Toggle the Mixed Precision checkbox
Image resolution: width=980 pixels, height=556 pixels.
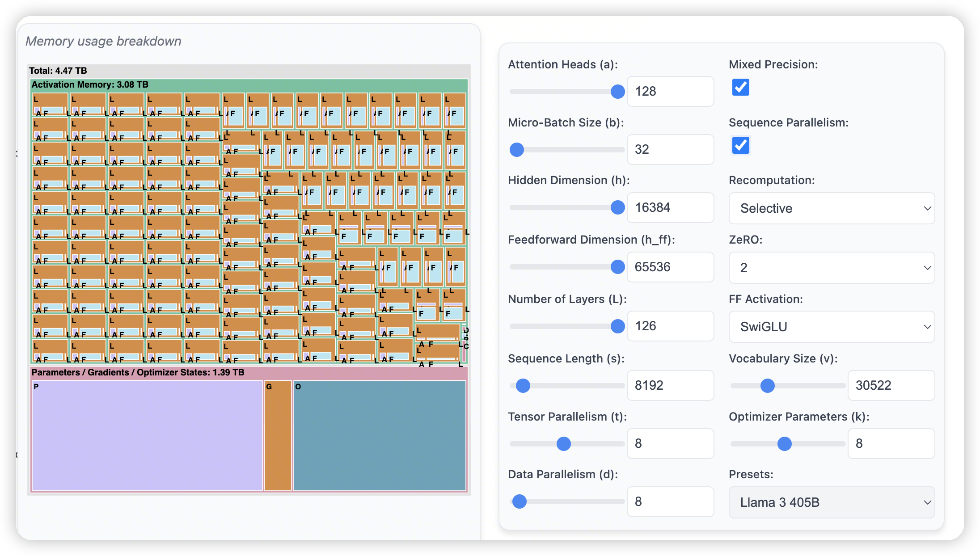(x=740, y=87)
